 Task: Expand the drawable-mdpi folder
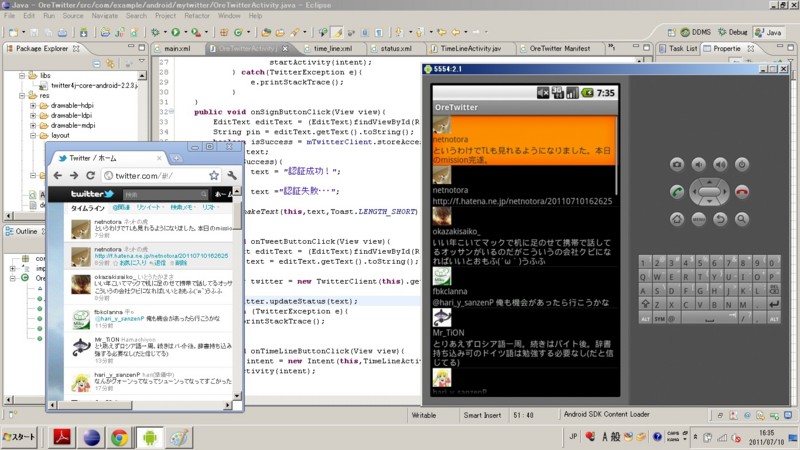(33, 126)
